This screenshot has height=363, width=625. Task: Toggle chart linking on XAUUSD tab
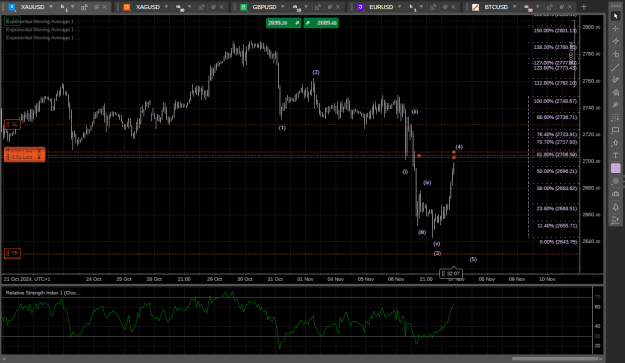(85, 7)
